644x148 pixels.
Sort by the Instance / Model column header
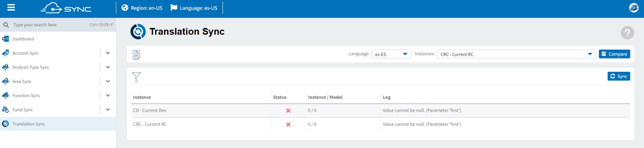tap(325, 97)
